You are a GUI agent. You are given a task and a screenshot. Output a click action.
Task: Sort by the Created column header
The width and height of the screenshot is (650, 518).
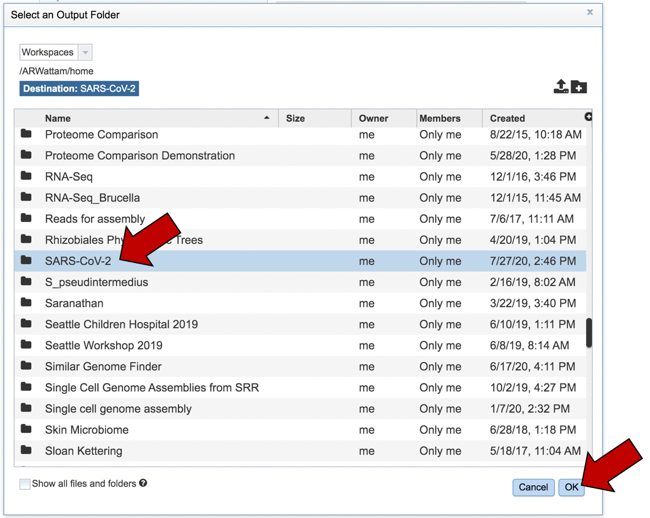(x=507, y=118)
